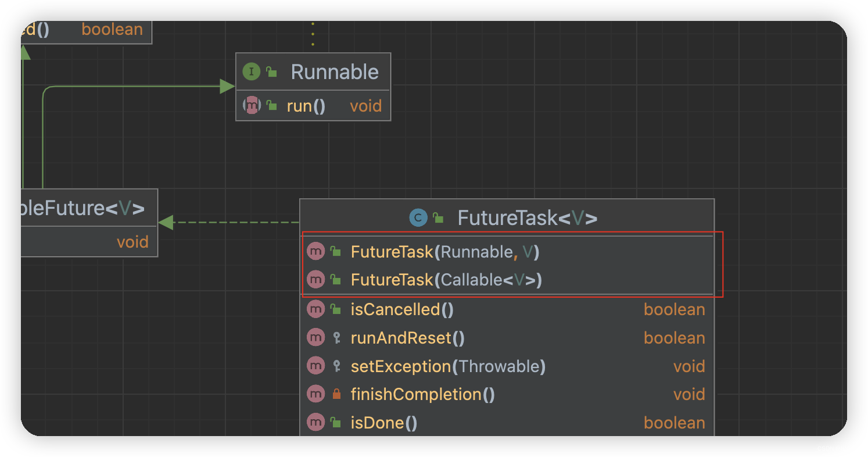Click the abstract method icon of run()
Viewport: 868px width, 457px height.
point(252,106)
